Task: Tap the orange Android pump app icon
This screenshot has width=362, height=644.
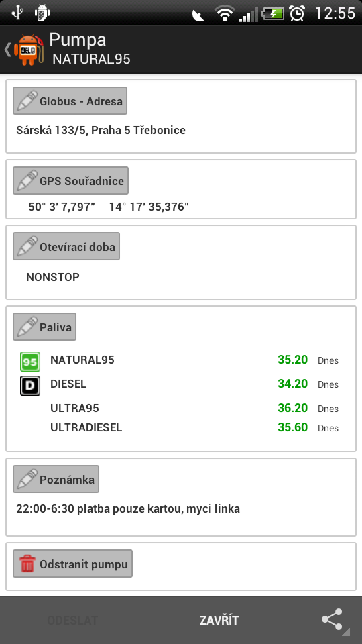Action: [x=29, y=49]
